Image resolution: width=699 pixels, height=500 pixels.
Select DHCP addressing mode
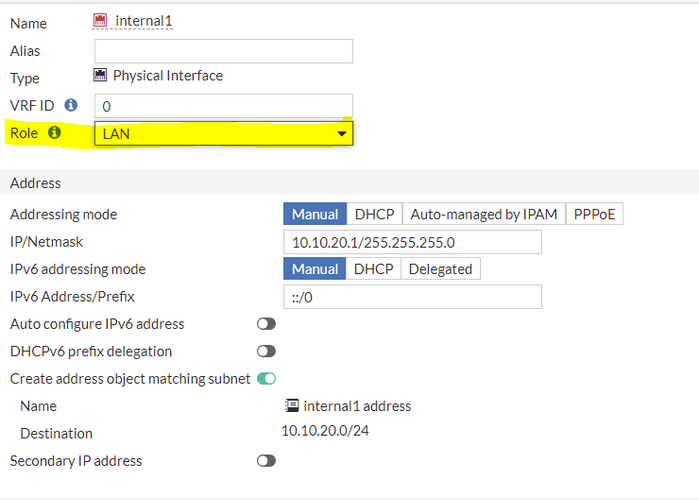(374, 214)
